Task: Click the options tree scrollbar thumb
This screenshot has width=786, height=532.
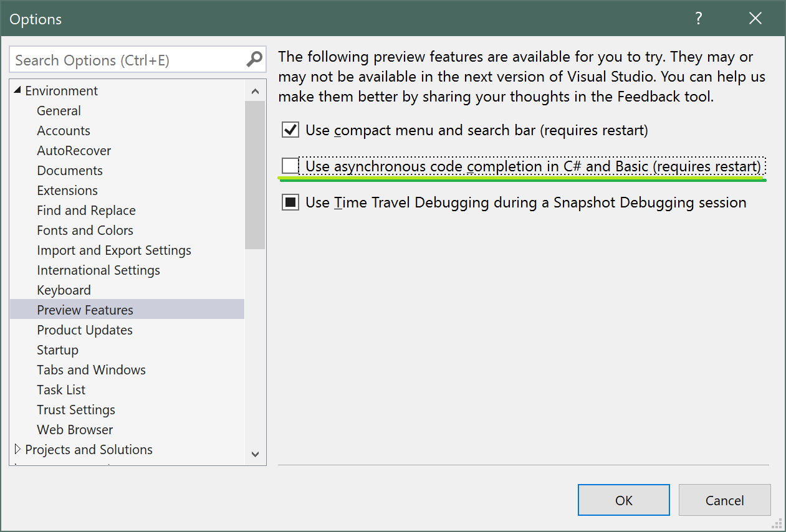Action: [x=255, y=175]
